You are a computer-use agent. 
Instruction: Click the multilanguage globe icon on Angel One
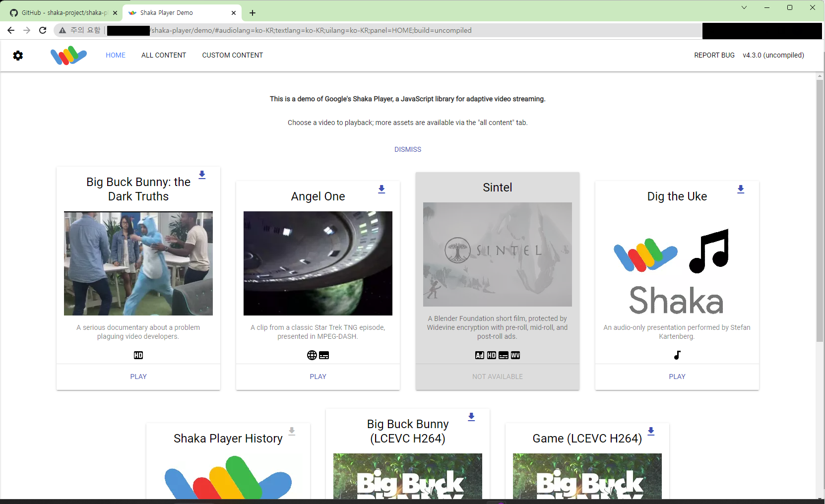point(312,355)
